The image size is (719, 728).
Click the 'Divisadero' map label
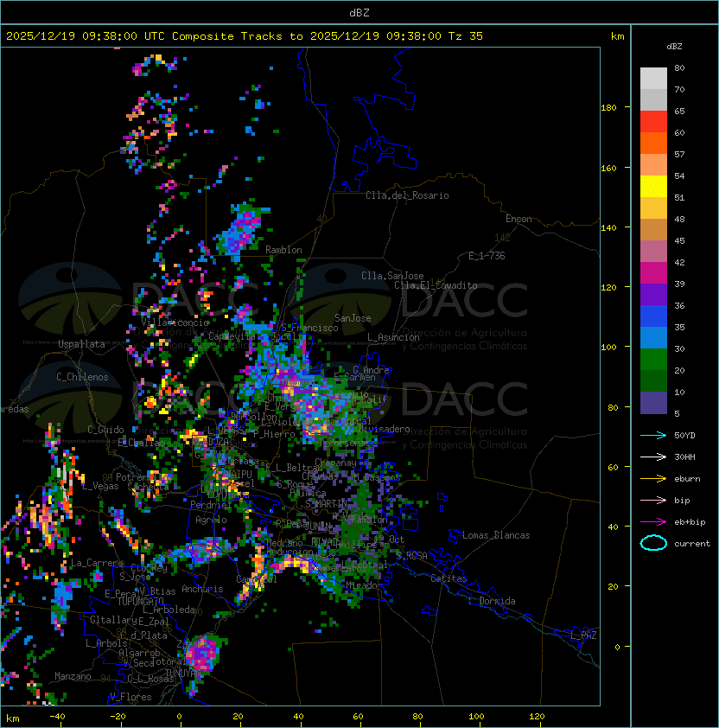(x=385, y=429)
